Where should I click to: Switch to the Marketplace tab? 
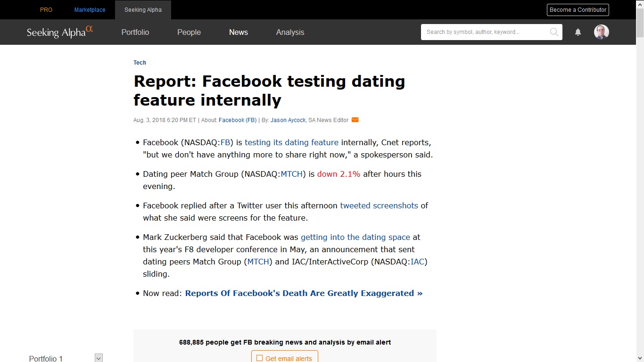click(x=90, y=10)
